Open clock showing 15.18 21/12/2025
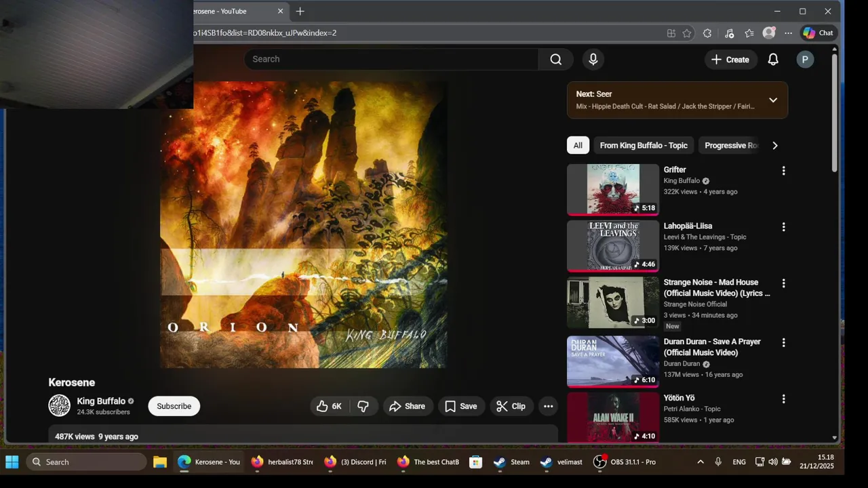This screenshot has height=488, width=868. tap(816, 462)
